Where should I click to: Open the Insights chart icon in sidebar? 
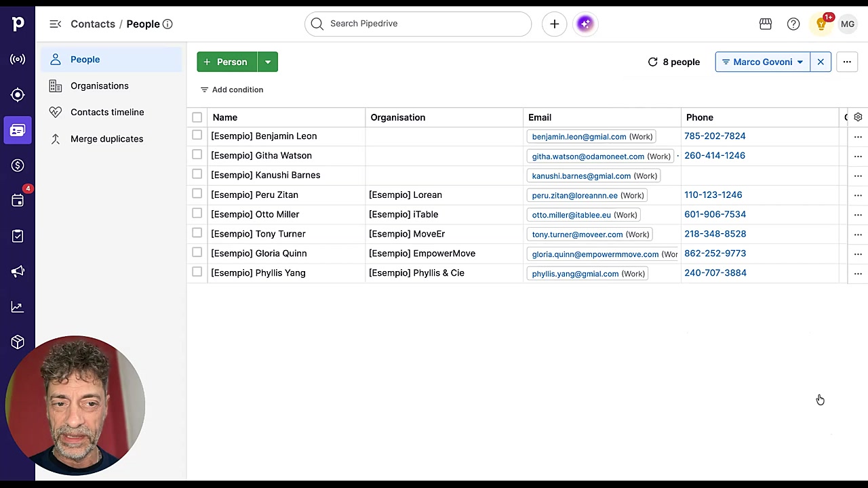[x=18, y=307]
